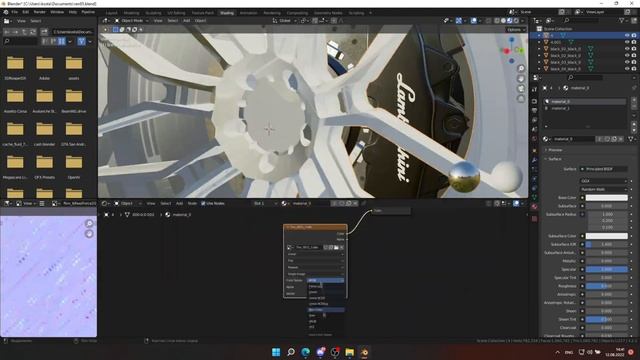Viewport: 640px width, 360px height.
Task: Open the outliner filter dropdown
Action: pyautogui.click(x=623, y=20)
